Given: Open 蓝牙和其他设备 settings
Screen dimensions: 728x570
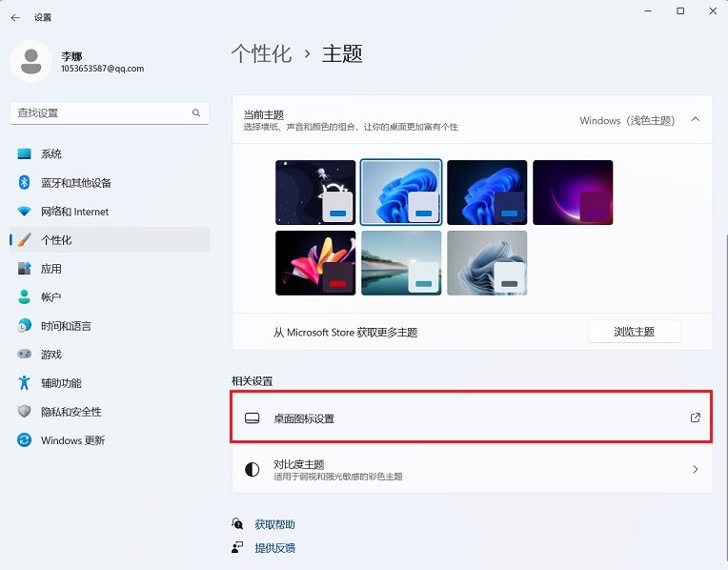Looking at the screenshot, I should click(110, 183).
